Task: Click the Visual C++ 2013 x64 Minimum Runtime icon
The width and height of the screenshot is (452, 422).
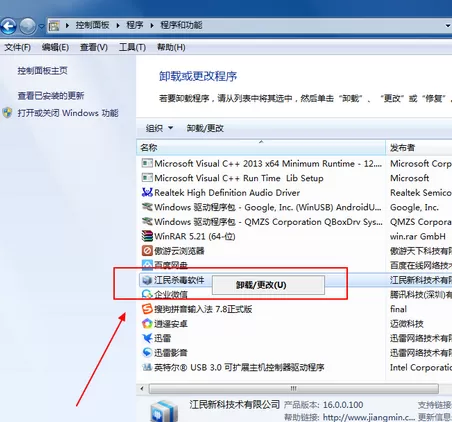Action: tap(147, 163)
